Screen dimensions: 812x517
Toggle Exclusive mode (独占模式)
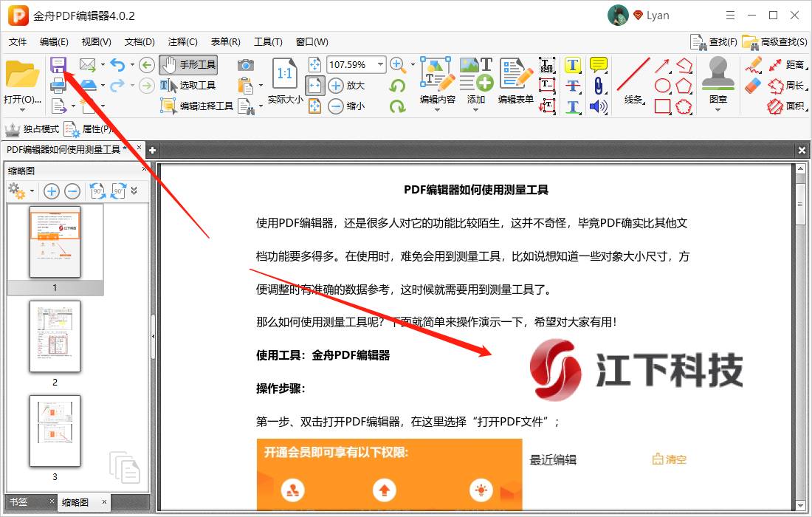(32, 129)
